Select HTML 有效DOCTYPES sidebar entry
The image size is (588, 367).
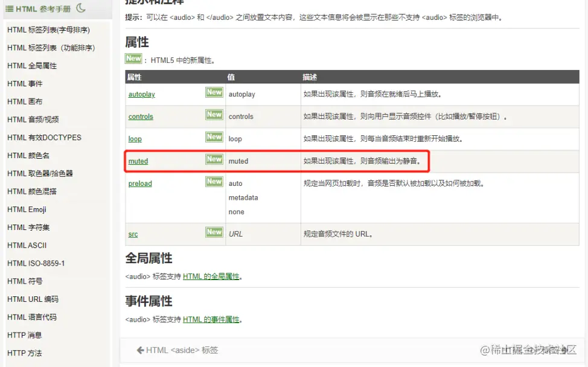point(44,138)
